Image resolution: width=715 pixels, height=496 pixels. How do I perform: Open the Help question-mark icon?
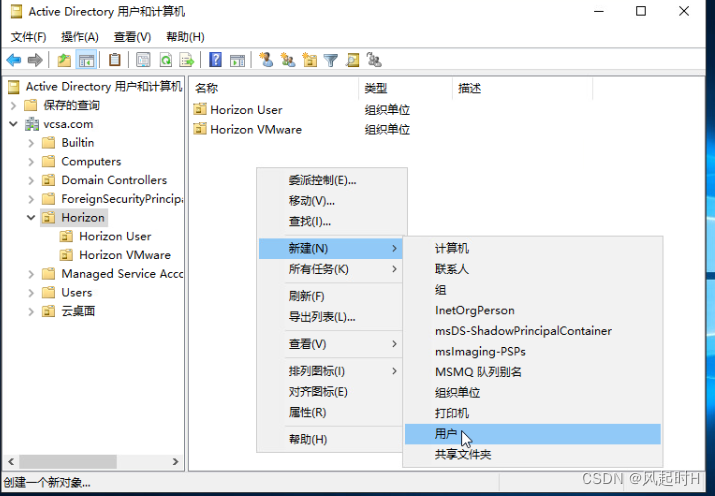click(x=215, y=60)
